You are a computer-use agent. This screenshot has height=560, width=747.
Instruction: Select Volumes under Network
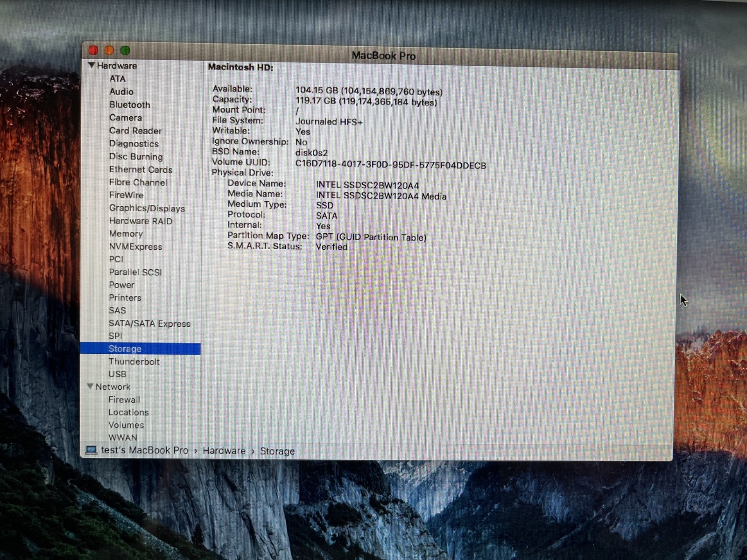point(126,425)
